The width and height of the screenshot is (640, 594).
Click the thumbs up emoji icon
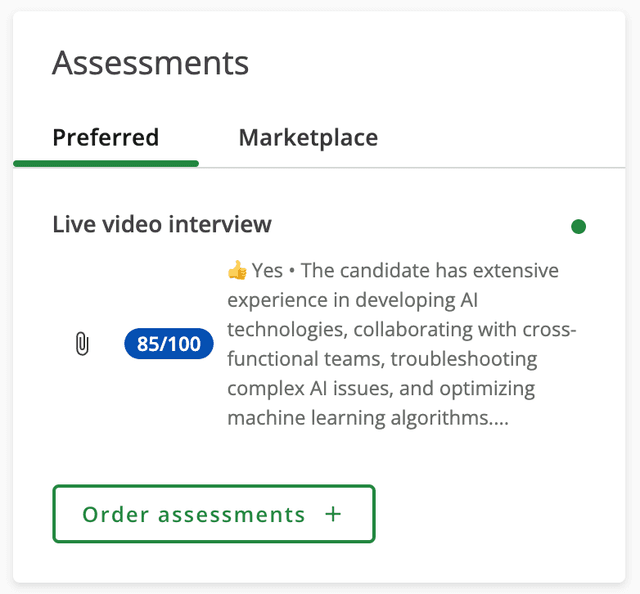237,271
